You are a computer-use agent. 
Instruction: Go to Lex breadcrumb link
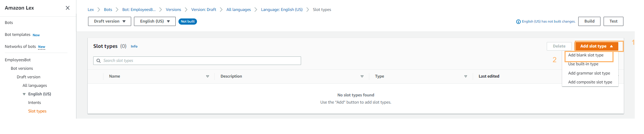[91, 10]
